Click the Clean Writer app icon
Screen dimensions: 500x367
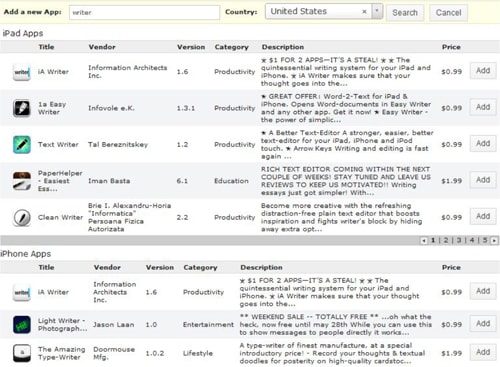[22, 217]
